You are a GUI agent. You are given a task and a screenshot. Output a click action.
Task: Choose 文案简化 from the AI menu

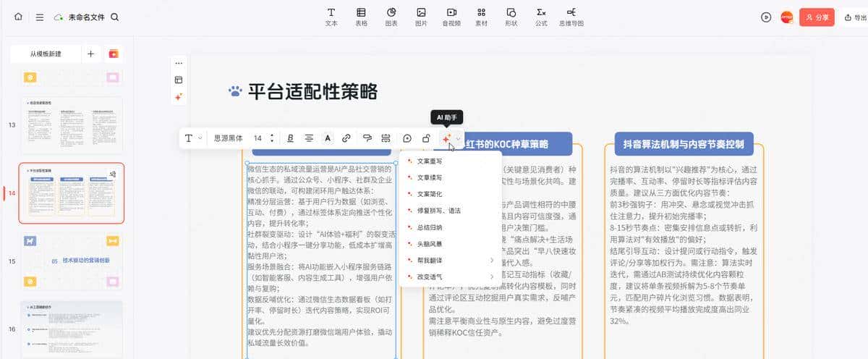tap(450, 194)
